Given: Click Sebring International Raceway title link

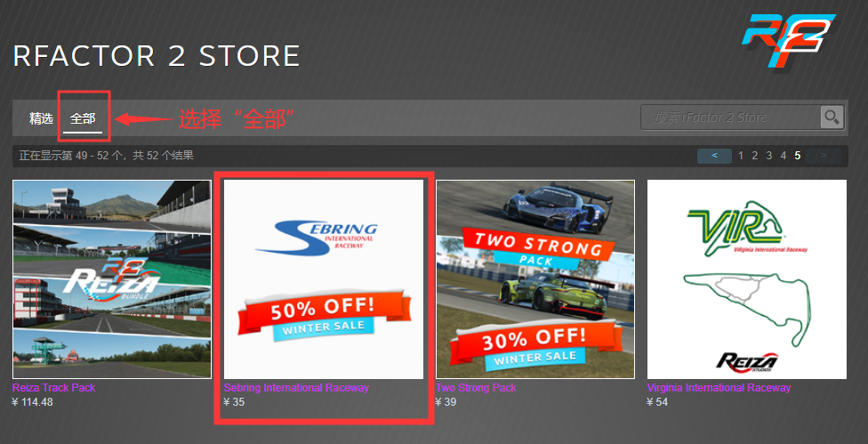Looking at the screenshot, I should pos(296,388).
